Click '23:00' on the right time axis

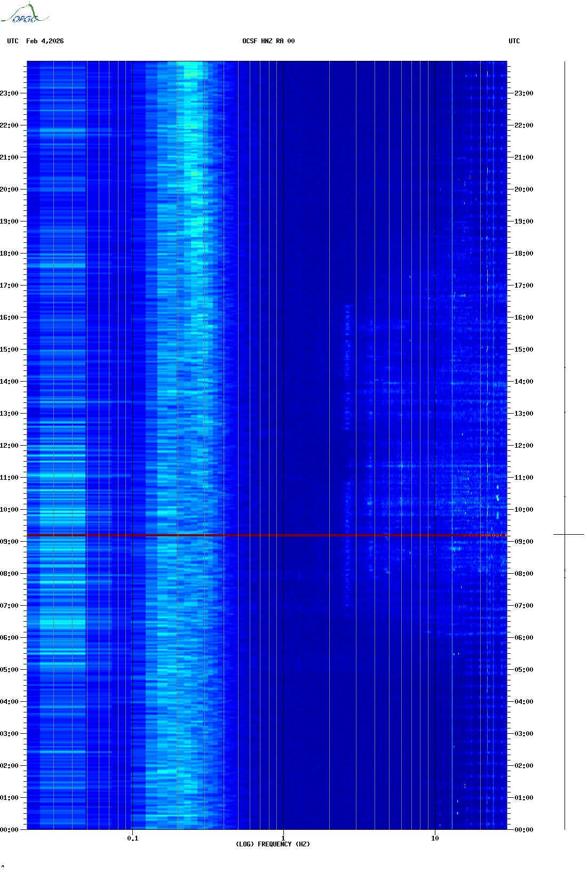524,93
